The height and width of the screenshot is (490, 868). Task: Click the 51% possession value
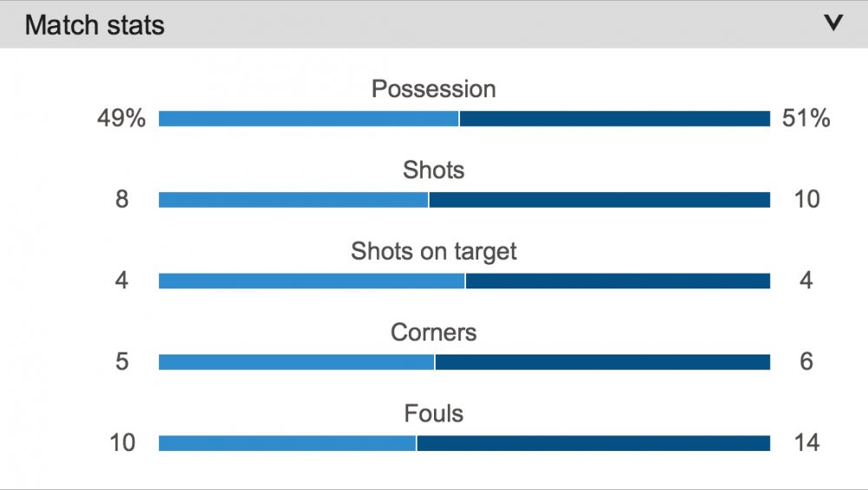pyautogui.click(x=806, y=119)
